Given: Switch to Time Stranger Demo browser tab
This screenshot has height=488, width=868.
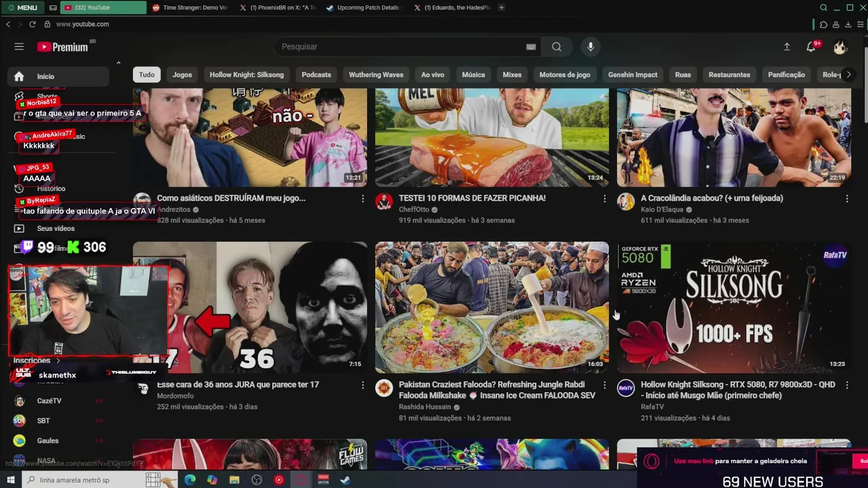Looking at the screenshot, I should pos(190,7).
